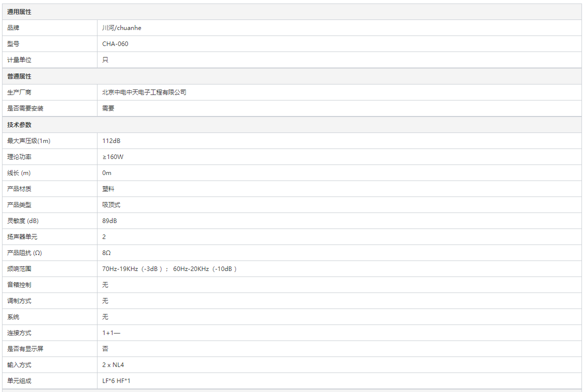Click the 是否有显示屏 label
586x392 pixels.
(x=25, y=348)
